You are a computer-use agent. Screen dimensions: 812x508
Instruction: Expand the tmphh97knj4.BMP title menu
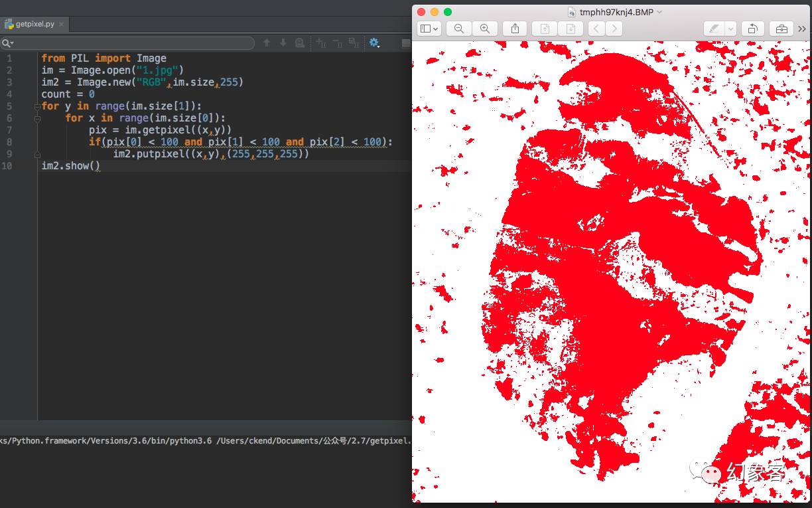click(x=659, y=12)
